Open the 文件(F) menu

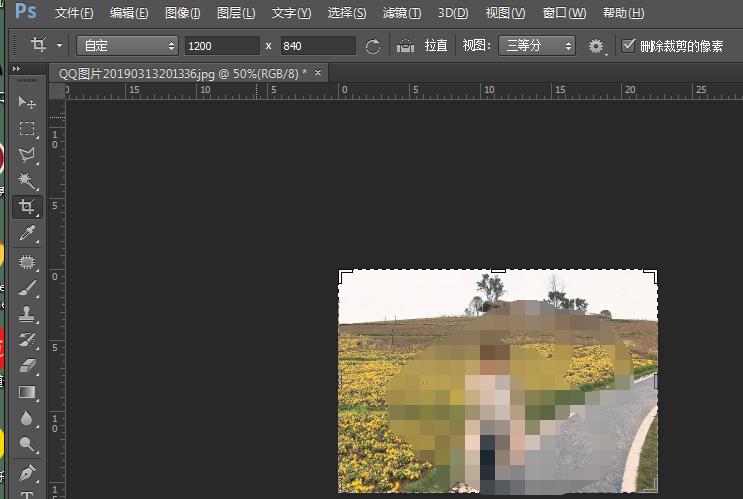pos(74,13)
